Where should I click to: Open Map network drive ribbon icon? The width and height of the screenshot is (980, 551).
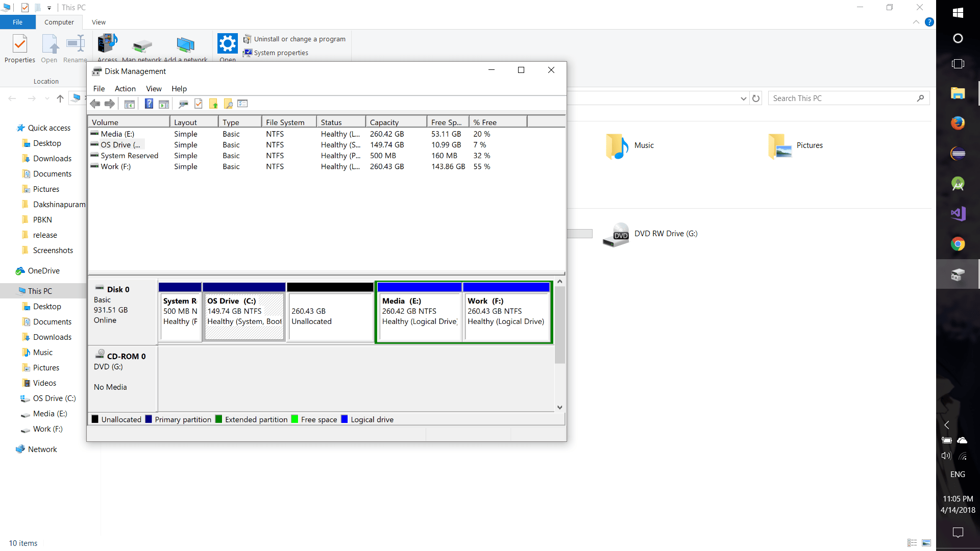point(142,47)
